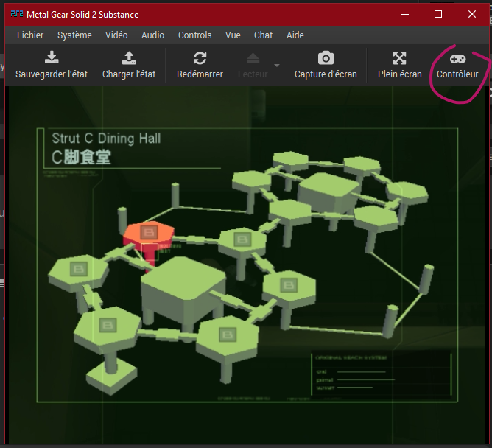
Task: Take a screenshot with the Capture d'écran icon
Action: pos(326,58)
